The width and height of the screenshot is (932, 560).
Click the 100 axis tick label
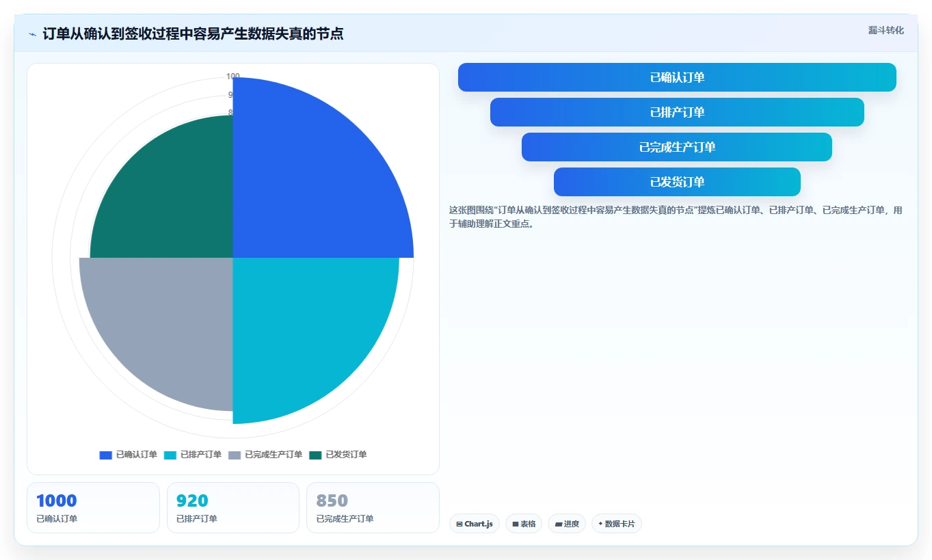(232, 77)
